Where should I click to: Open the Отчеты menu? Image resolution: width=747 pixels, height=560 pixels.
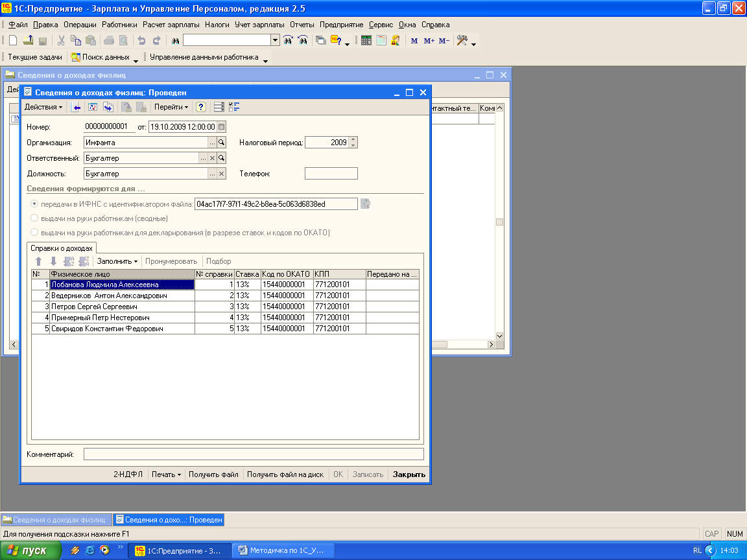pos(302,25)
